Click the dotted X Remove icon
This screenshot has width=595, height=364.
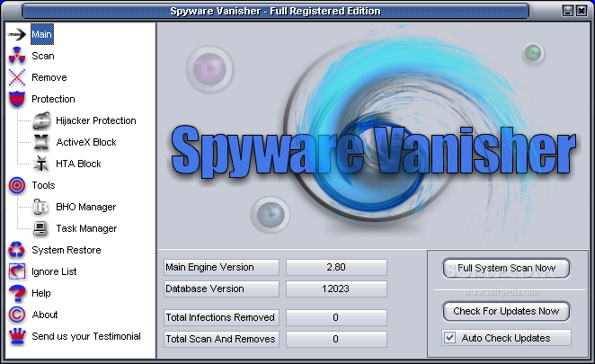17,77
